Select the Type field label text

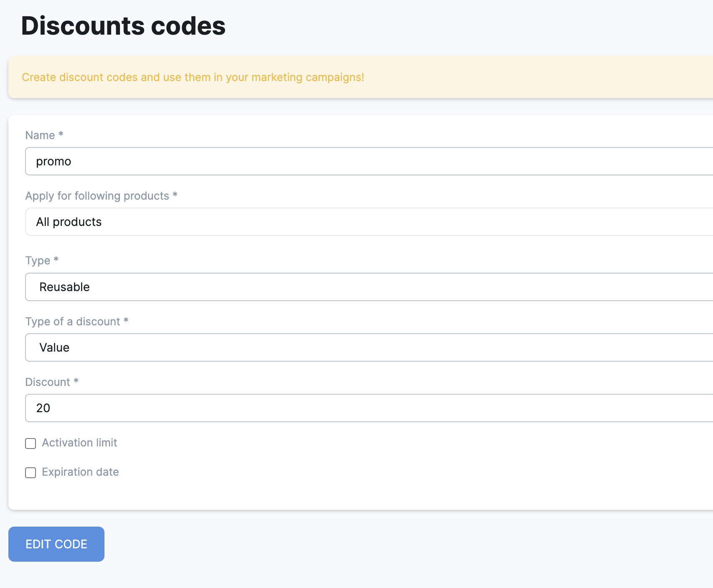coord(38,261)
